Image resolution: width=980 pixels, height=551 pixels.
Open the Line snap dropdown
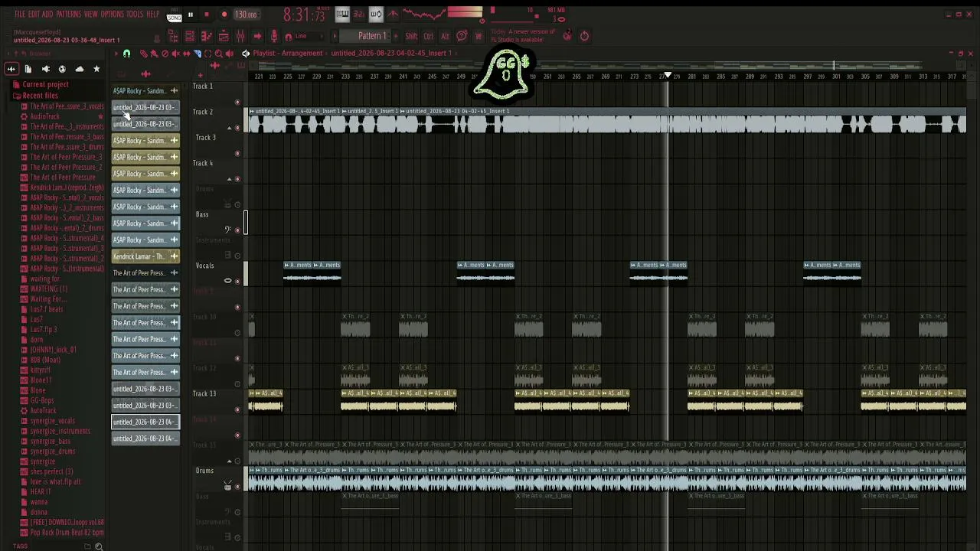coord(309,36)
